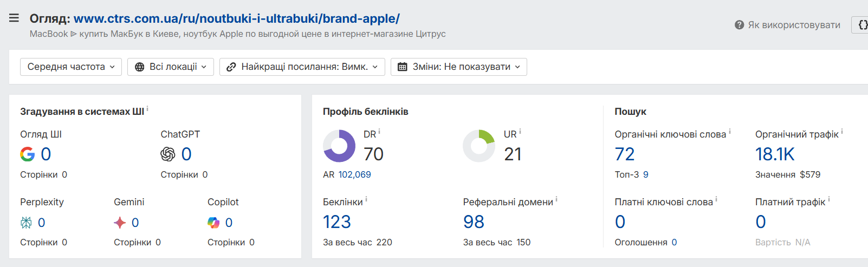Click the Copilot logo icon
This screenshot has height=267, width=868.
tap(213, 223)
